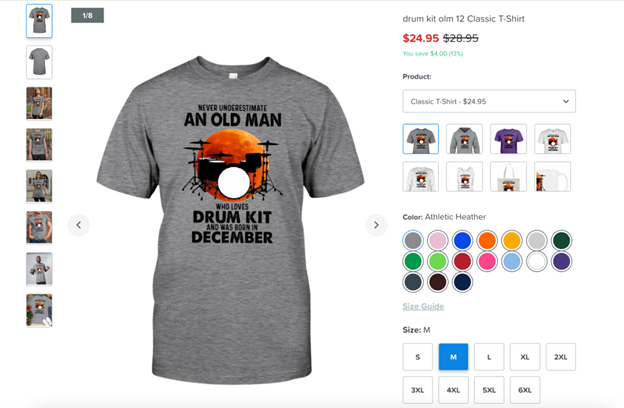Choose the light pink color swatch
The image size is (624, 408).
click(x=438, y=240)
